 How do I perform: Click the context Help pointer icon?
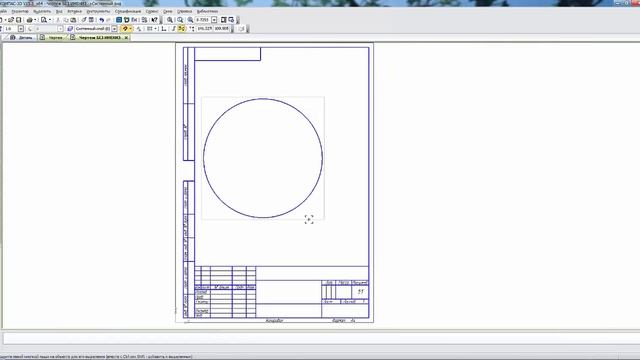coord(154,20)
